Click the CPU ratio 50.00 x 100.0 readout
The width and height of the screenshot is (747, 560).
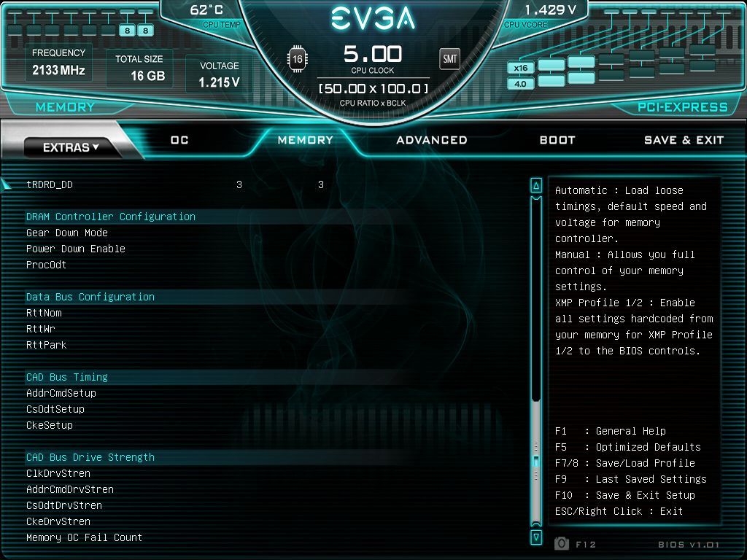373,88
